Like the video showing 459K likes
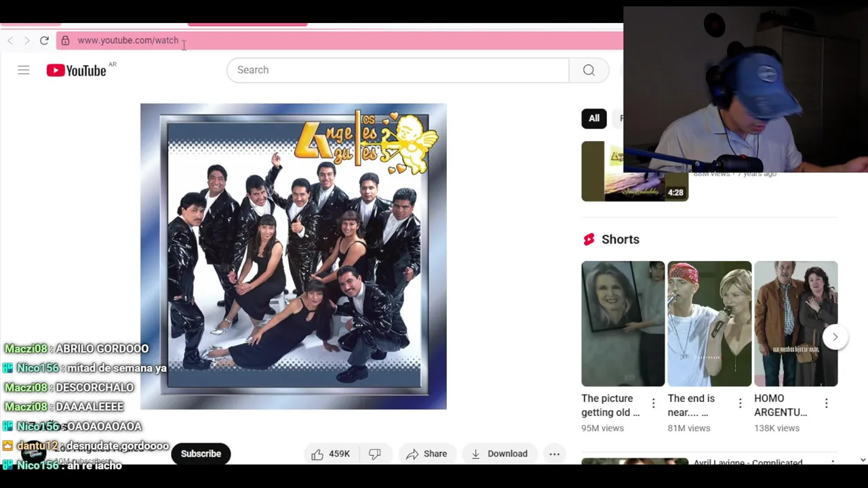Viewport: 868px width, 488px height. pyautogui.click(x=331, y=454)
